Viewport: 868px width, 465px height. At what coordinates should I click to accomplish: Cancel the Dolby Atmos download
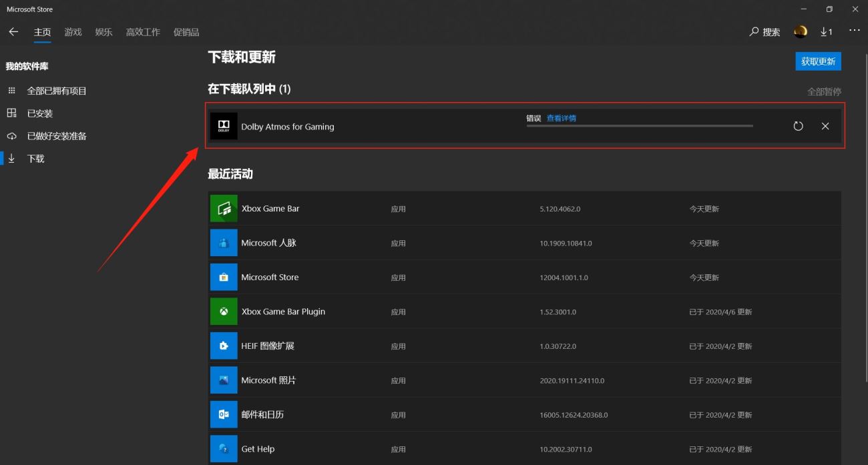(825, 126)
